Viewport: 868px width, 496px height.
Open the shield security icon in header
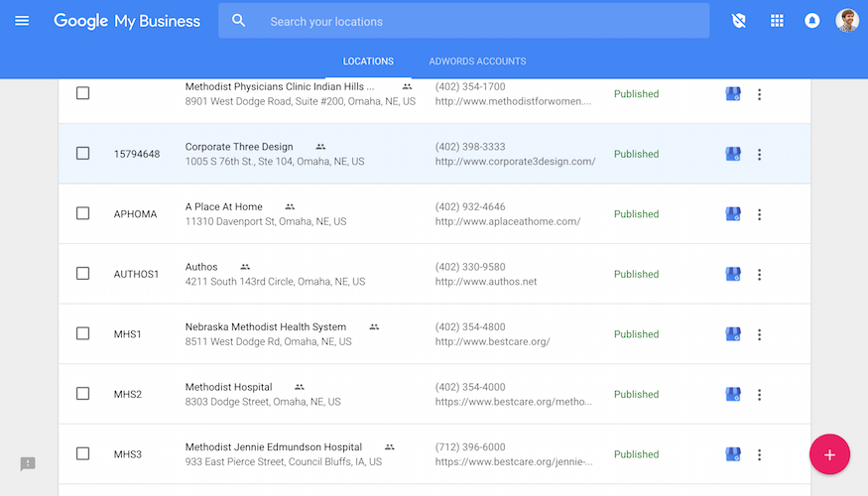tap(738, 21)
